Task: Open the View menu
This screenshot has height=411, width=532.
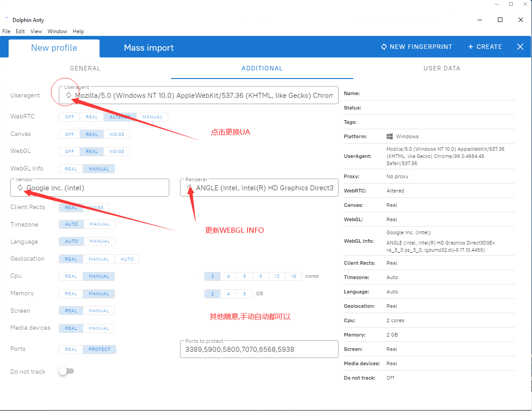Action: [x=36, y=31]
